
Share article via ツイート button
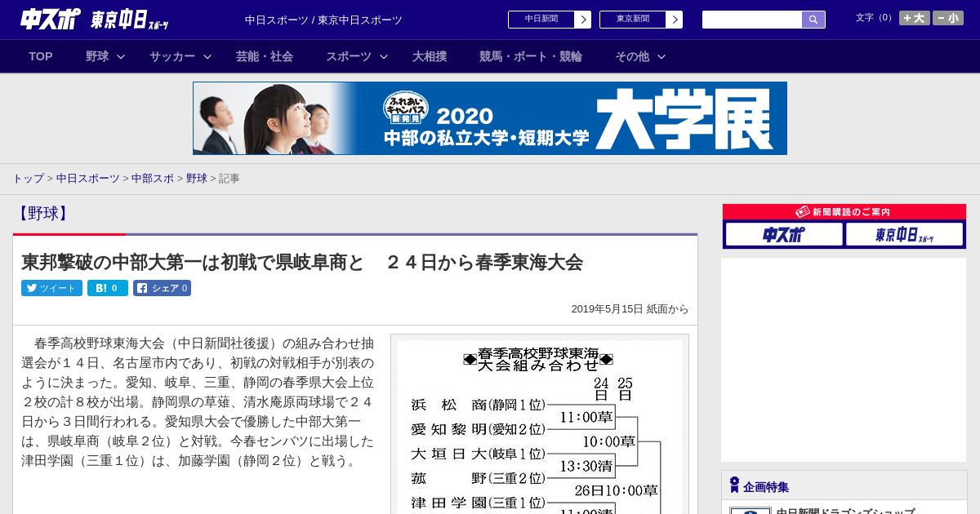51,288
